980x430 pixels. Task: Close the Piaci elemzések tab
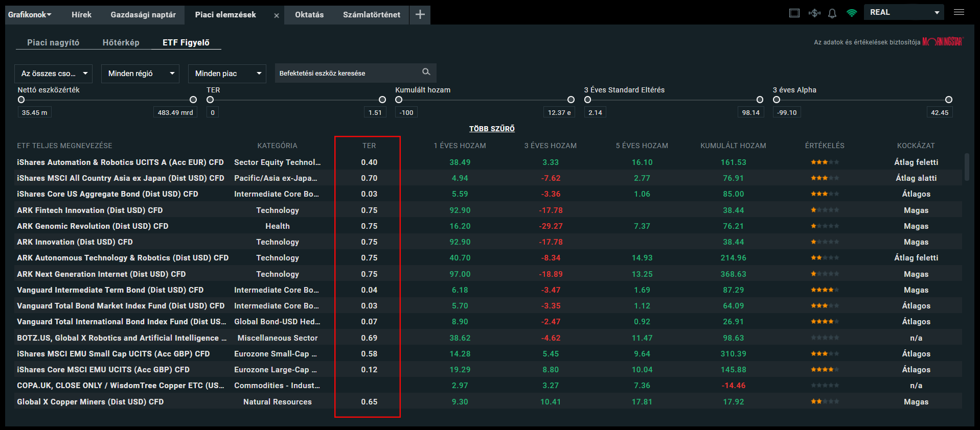coord(277,16)
